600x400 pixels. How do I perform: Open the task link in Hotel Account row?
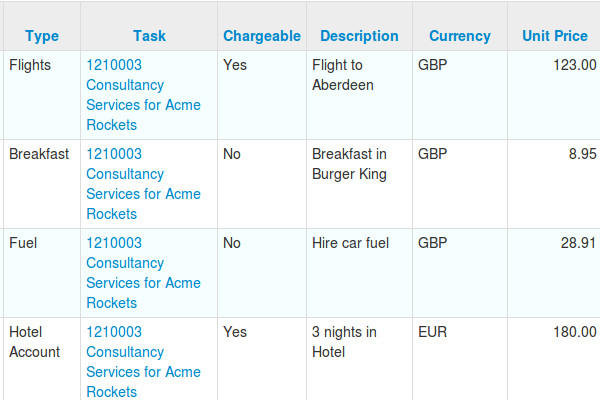pos(143,362)
